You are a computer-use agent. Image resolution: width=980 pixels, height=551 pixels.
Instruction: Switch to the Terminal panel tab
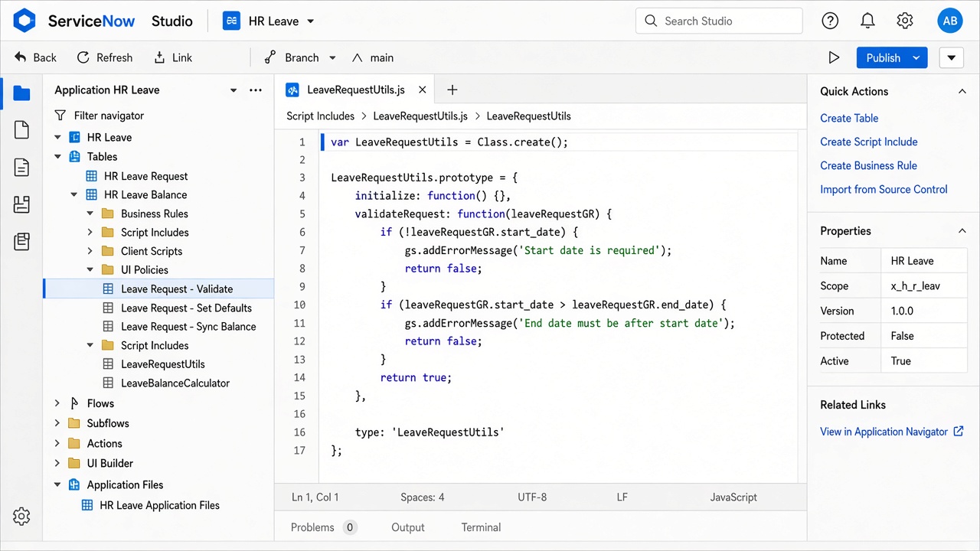coord(481,527)
